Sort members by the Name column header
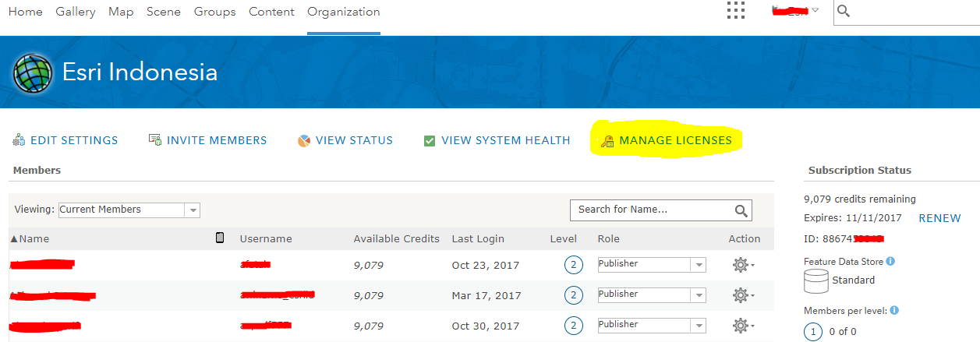This screenshot has height=342, width=980. 29,239
